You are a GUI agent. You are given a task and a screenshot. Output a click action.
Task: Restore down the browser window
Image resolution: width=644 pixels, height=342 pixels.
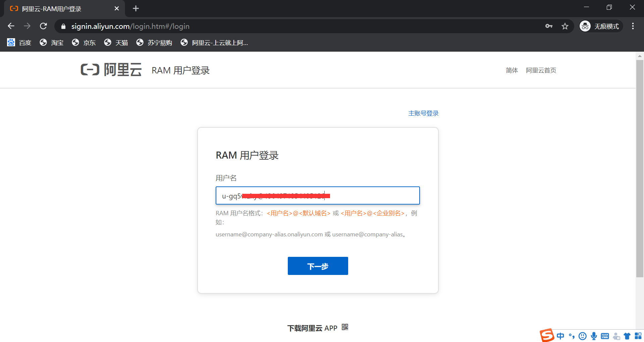click(609, 7)
